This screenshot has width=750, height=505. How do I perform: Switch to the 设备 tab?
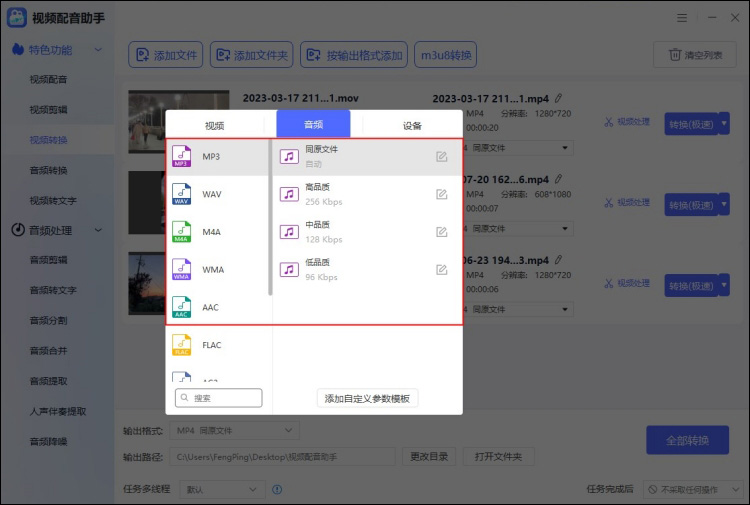point(412,125)
